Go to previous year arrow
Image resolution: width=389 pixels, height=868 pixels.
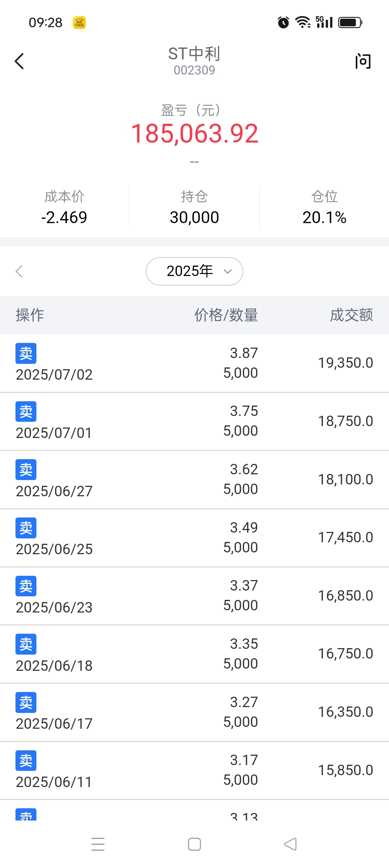tap(19, 271)
